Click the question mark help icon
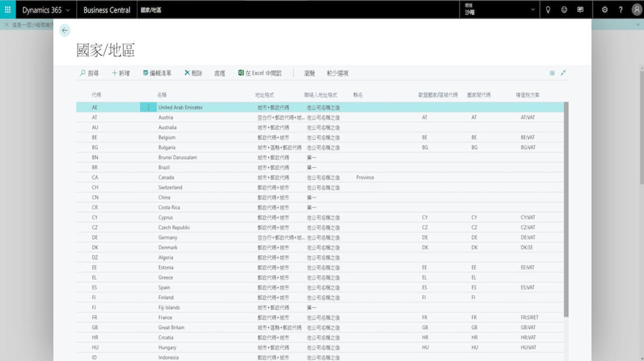 tap(621, 9)
